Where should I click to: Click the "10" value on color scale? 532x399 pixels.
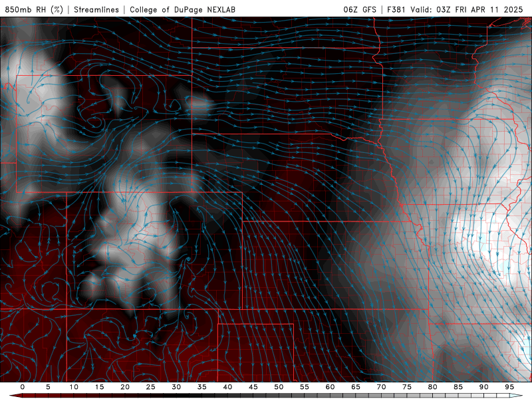(x=74, y=387)
